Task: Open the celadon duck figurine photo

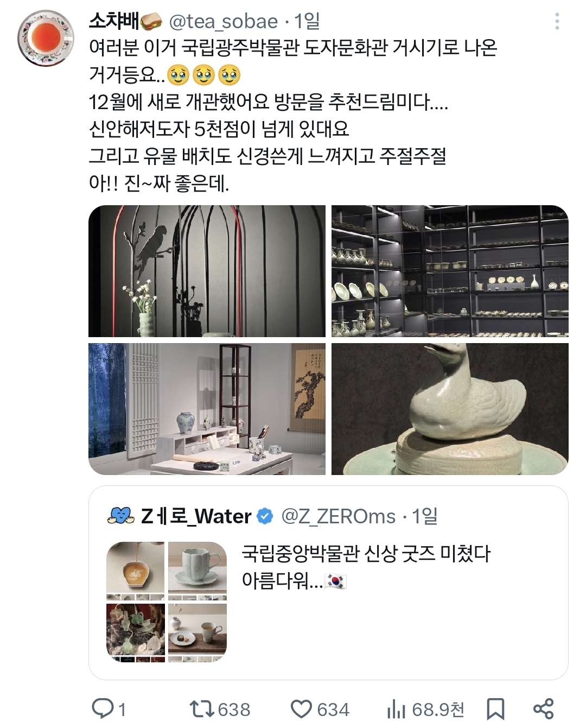Action: coord(450,409)
